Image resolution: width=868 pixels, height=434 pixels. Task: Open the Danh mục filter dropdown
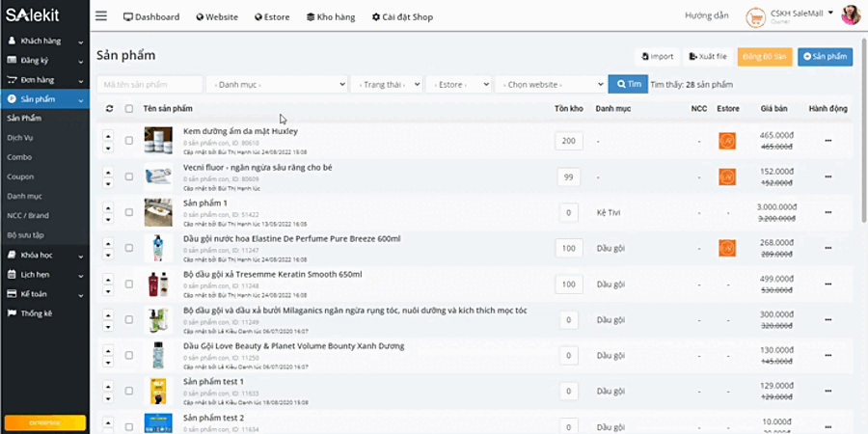tap(276, 85)
